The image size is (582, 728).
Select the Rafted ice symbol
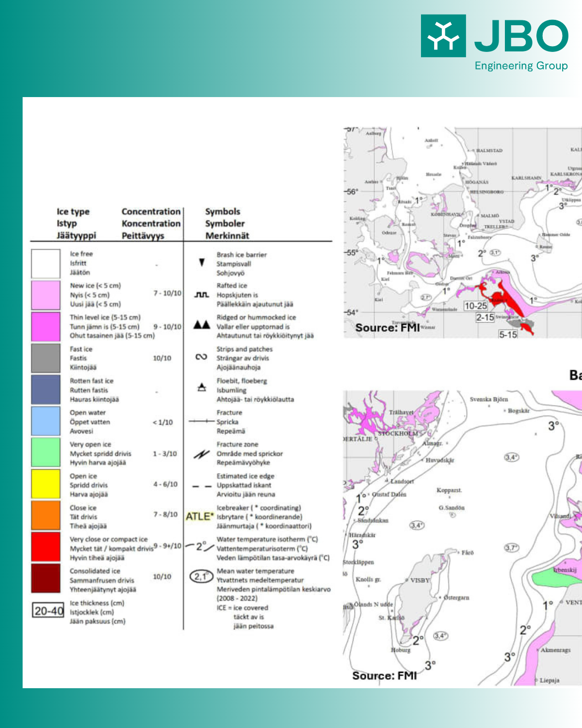click(x=202, y=295)
